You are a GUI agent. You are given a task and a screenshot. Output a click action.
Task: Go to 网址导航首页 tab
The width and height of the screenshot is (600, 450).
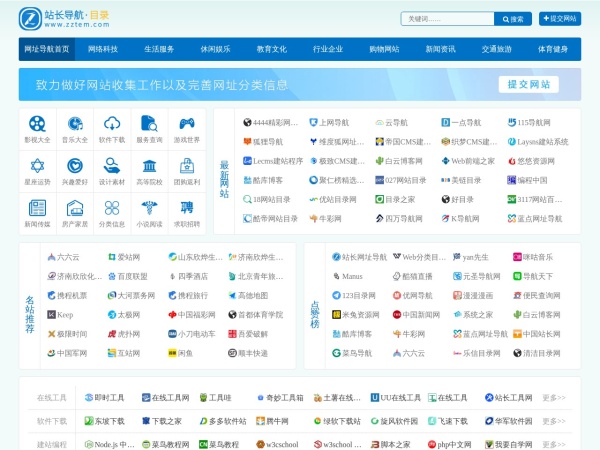click(x=47, y=49)
